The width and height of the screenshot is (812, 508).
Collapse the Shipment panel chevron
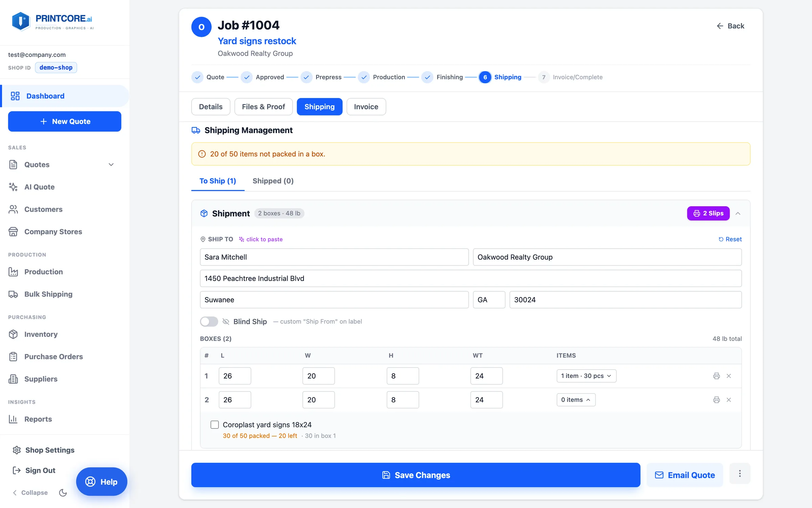(x=738, y=213)
